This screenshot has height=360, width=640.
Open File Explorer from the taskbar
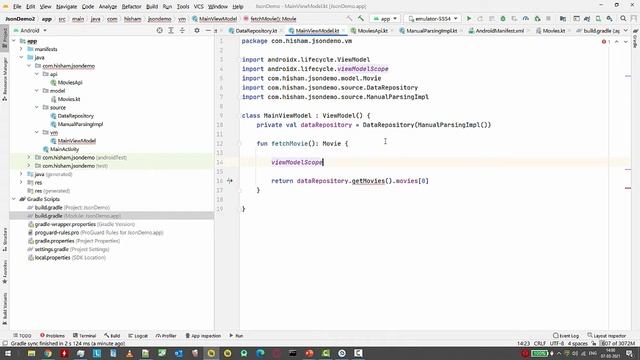coord(31,353)
